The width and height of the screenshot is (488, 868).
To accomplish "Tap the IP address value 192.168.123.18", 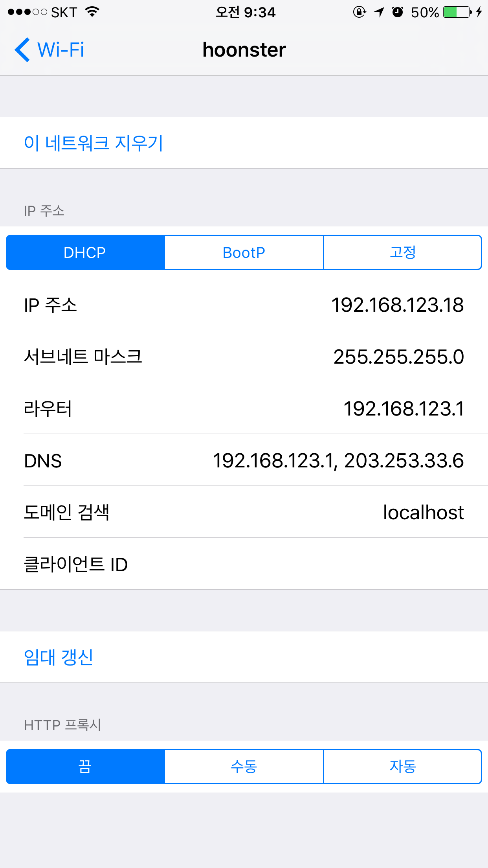I will click(398, 305).
